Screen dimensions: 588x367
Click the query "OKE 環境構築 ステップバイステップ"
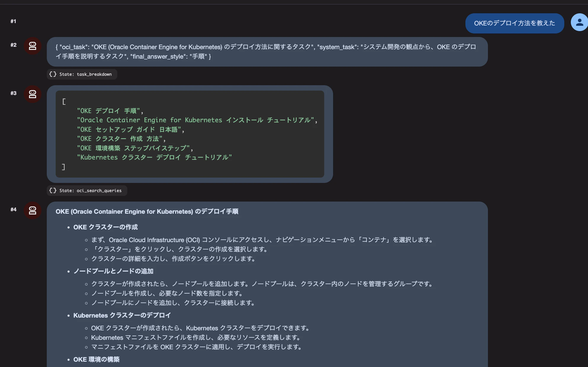(x=133, y=148)
